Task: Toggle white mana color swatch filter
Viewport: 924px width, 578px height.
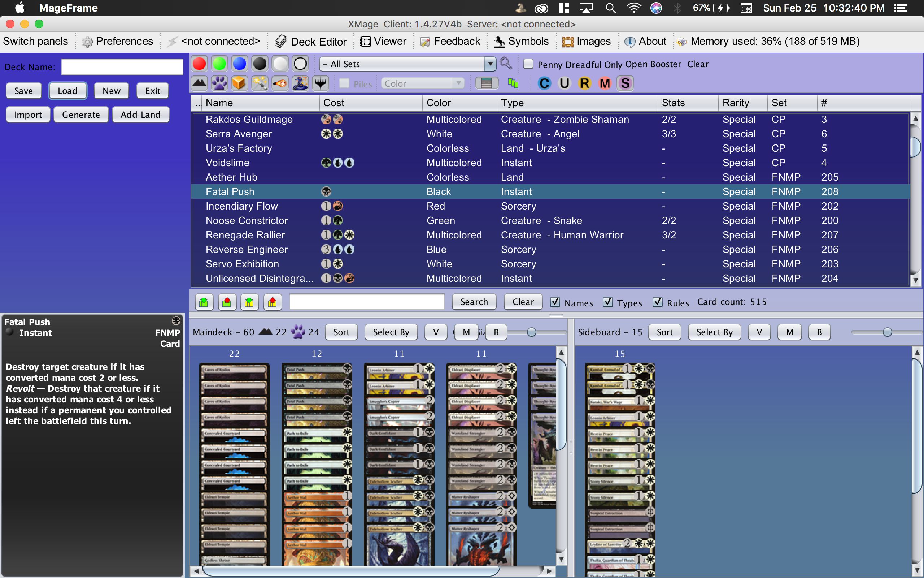Action: point(280,64)
